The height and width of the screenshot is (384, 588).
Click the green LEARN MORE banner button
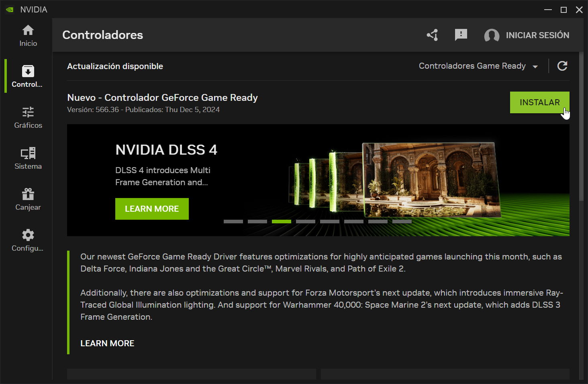[152, 209]
